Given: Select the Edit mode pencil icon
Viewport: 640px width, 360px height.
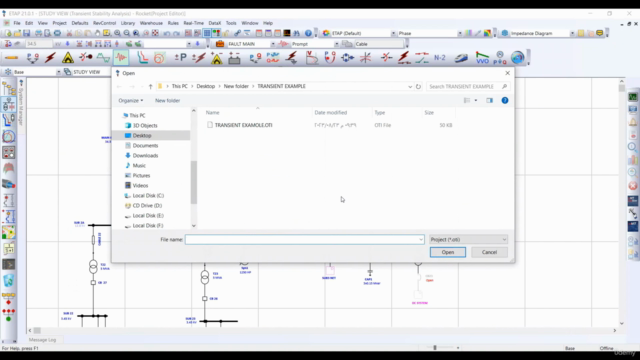Looking at the screenshot, I should (11, 58).
